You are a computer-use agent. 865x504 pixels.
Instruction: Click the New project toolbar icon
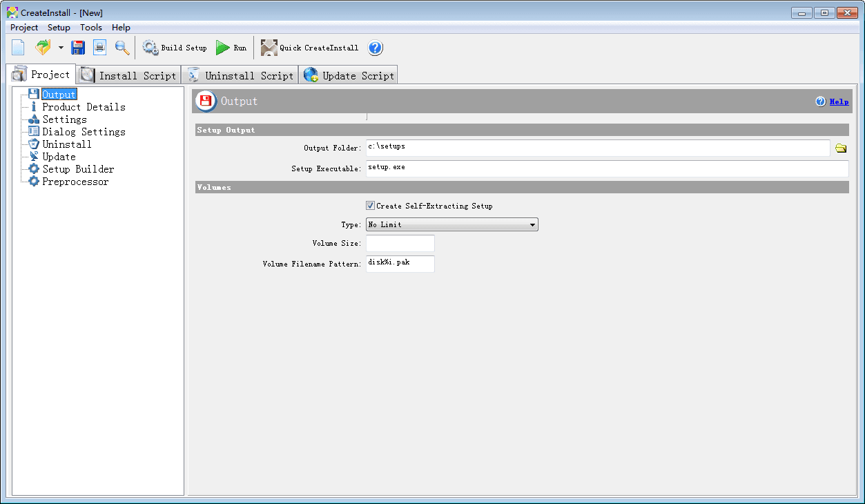18,48
